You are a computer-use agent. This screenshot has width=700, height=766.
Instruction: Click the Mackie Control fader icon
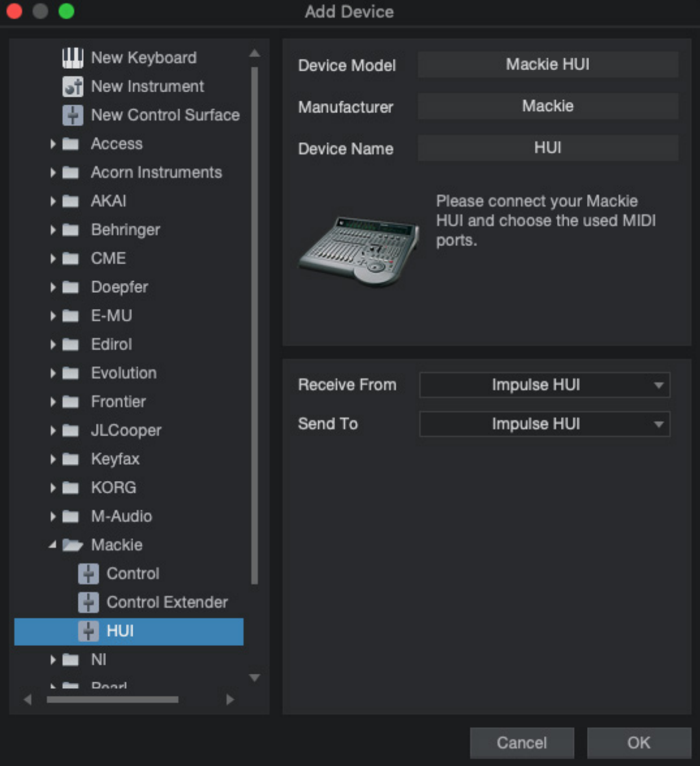(x=88, y=573)
